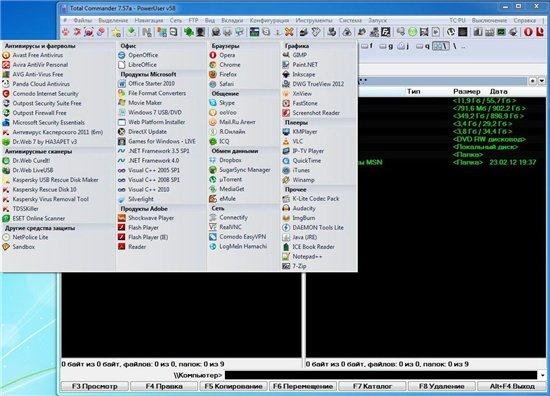Open Shockwave Player under Продукты Adobe
Image resolution: width=550 pixels, height=396 pixels.
146,218
